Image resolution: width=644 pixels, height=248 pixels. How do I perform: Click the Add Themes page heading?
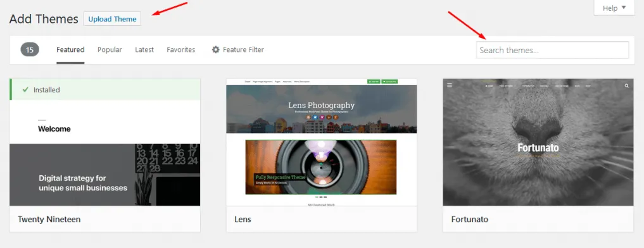(44, 19)
